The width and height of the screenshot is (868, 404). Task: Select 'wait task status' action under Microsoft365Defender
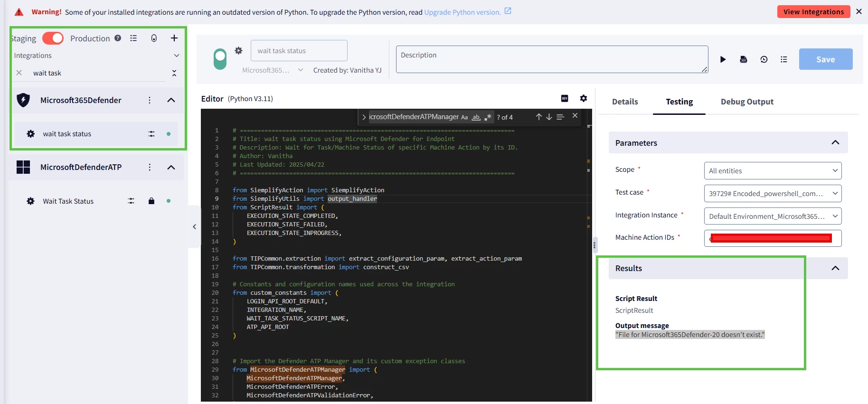(x=67, y=134)
